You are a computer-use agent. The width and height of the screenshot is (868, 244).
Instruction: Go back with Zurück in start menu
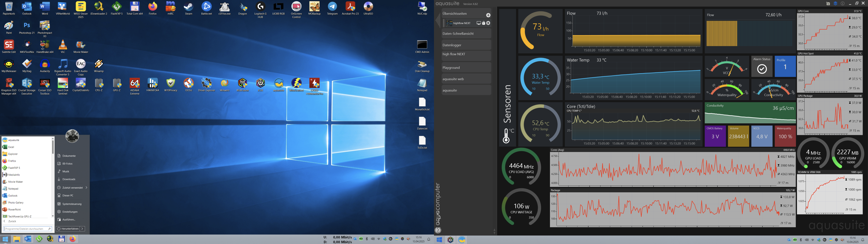tap(12, 221)
